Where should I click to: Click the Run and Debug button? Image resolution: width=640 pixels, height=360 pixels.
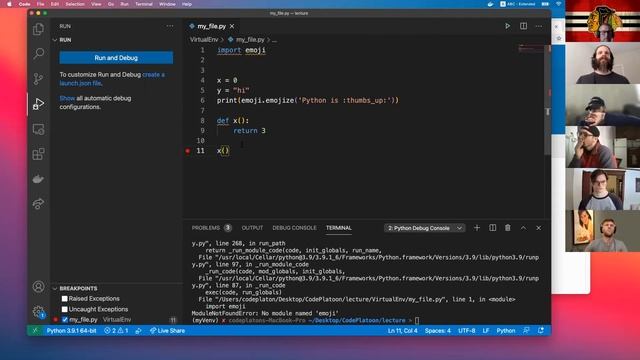116,58
